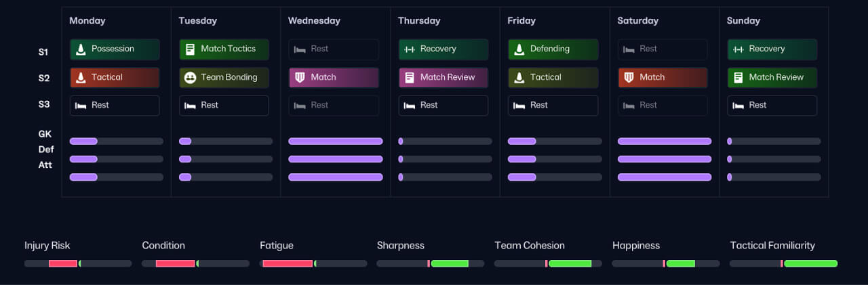Image resolution: width=868 pixels, height=285 pixels.
Task: Click the document icon on Sunday Match Review
Action: coord(738,77)
